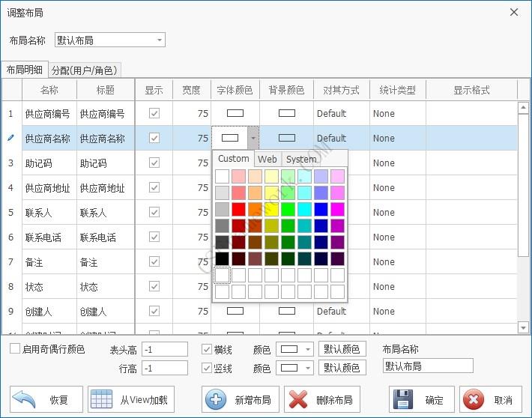Click the 统计类型 column header
The width and height of the screenshot is (532, 418).
pyautogui.click(x=398, y=90)
